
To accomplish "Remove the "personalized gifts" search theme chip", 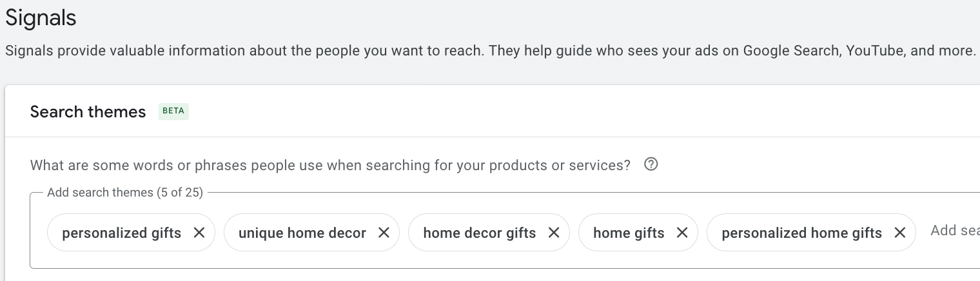I will [199, 233].
